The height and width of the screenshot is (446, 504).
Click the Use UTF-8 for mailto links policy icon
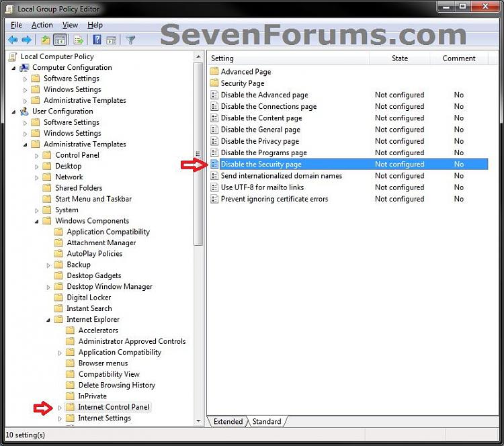pyautogui.click(x=214, y=187)
